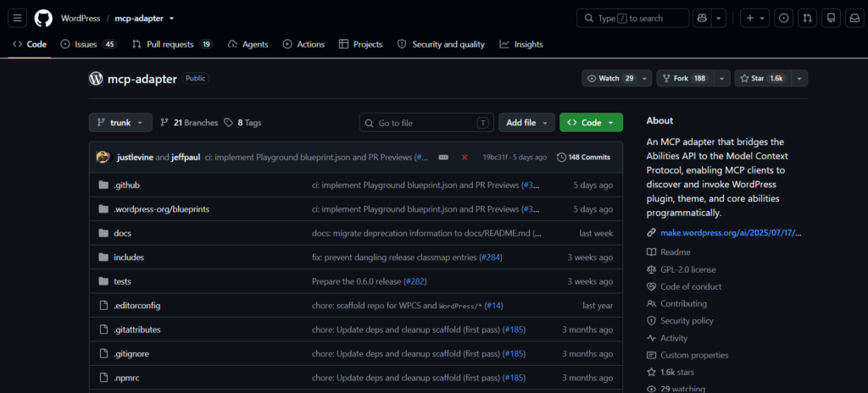Open the .gitignore file
The height and width of the screenshot is (393, 868).
[x=131, y=354]
